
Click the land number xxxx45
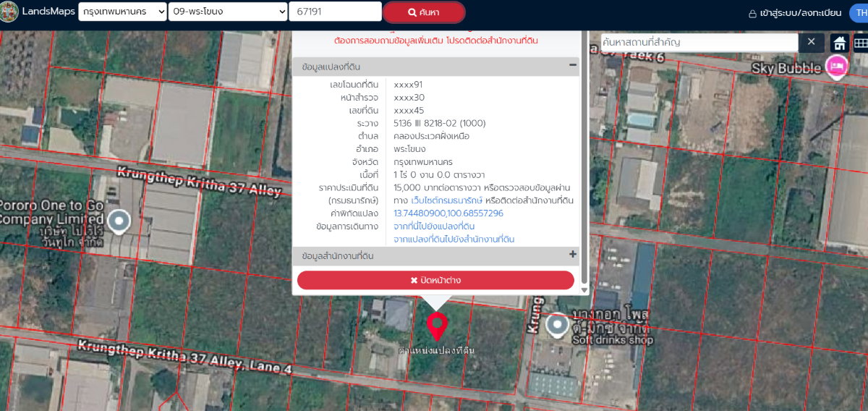coord(409,111)
